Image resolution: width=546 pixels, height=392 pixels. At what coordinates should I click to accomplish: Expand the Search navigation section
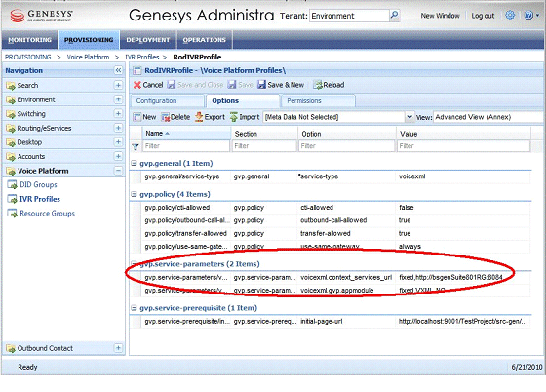pyautogui.click(x=118, y=85)
